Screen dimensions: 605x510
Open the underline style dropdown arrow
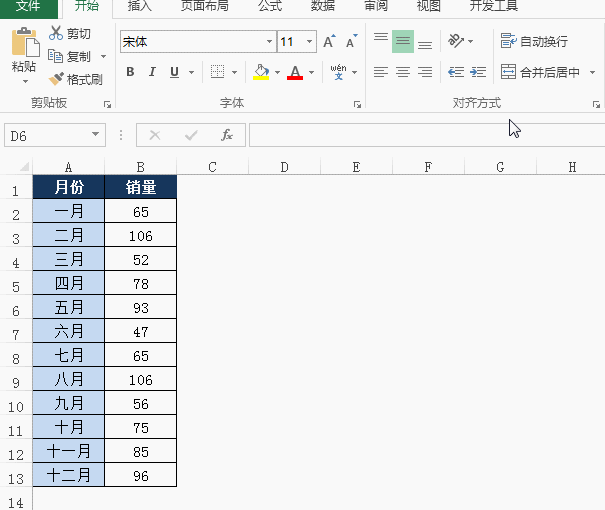point(191,72)
